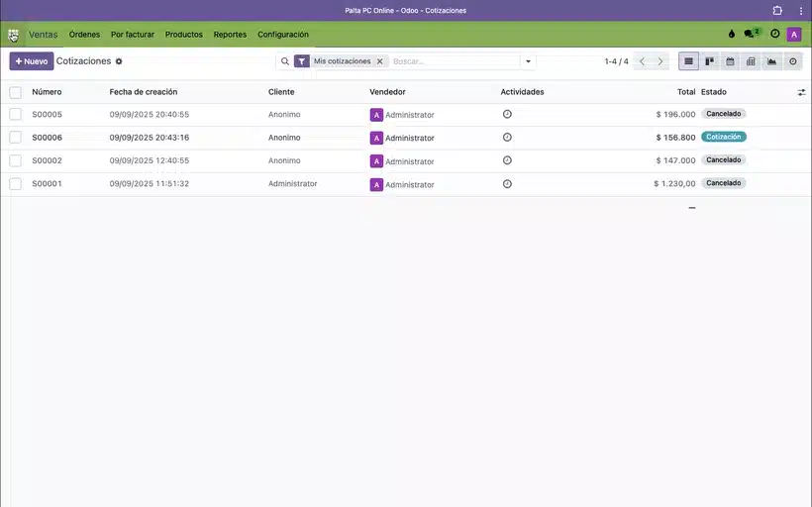Viewport: 812px width, 507px height.
Task: Open the apps home menu icon
Action: (x=13, y=35)
